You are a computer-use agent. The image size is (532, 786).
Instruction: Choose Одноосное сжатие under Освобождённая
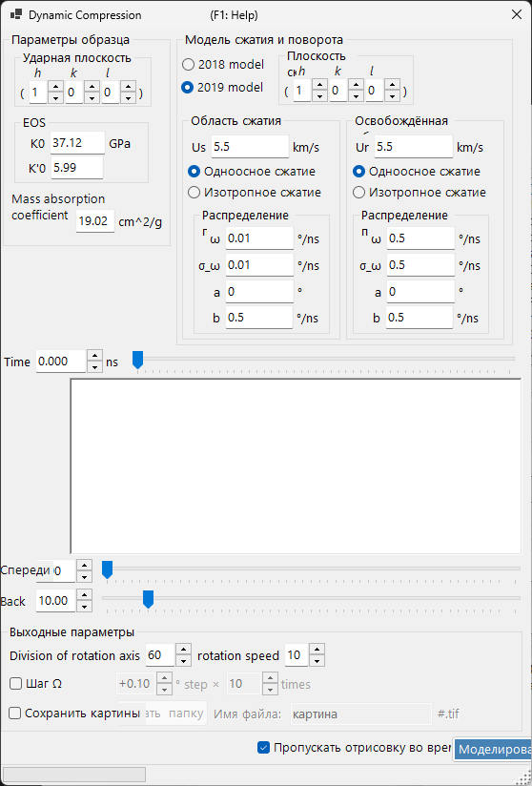tap(358, 172)
